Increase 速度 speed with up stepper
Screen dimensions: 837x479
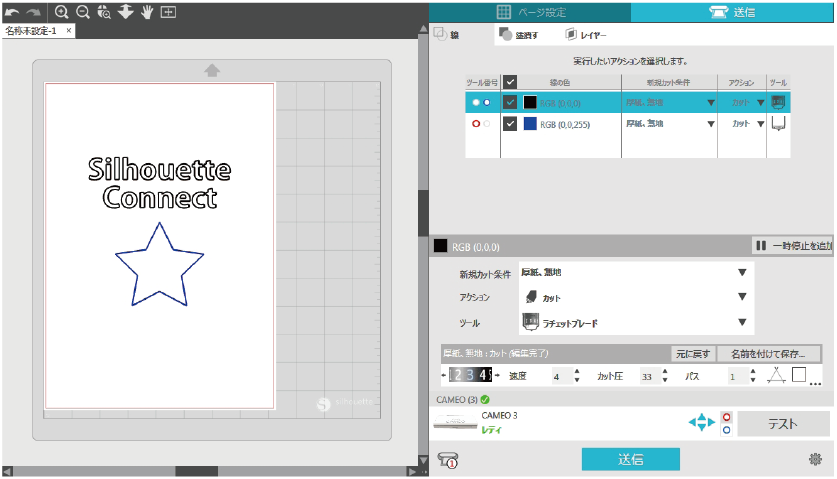[x=577, y=372]
